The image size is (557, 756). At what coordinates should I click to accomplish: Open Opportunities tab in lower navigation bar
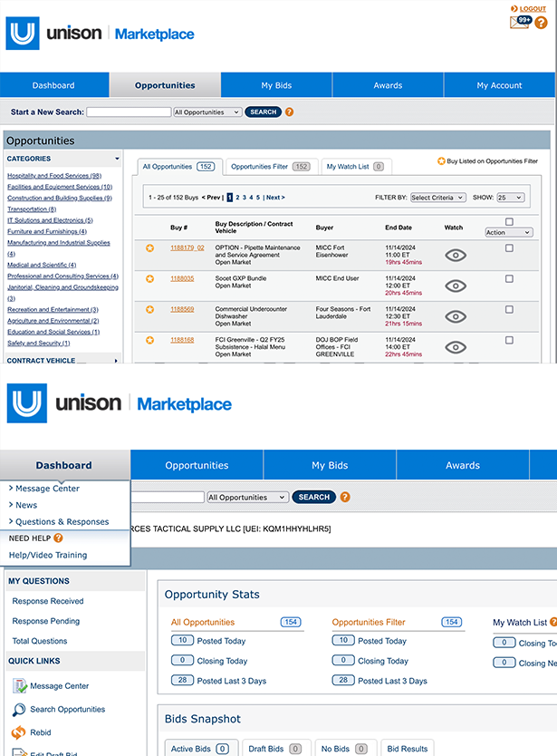coord(197,465)
